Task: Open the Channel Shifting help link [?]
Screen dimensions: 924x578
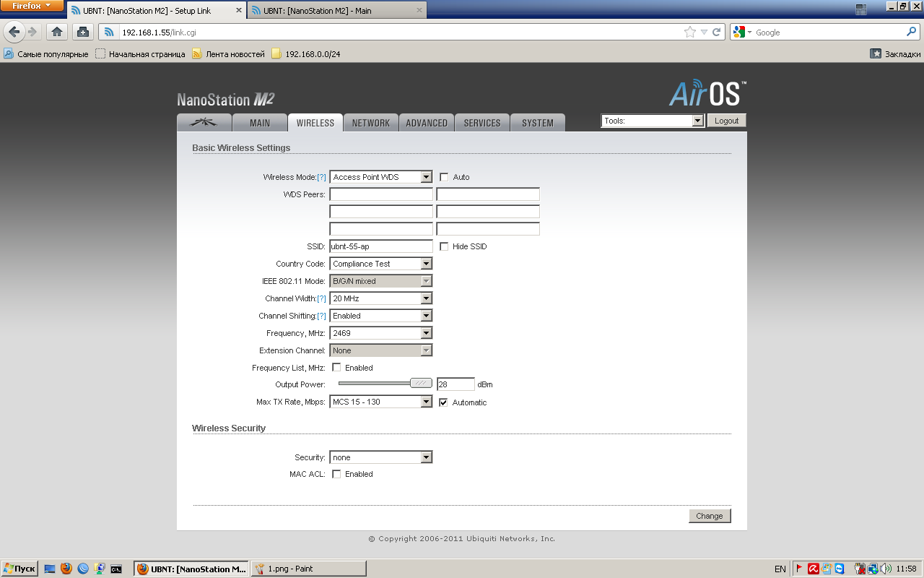Action: pos(322,316)
